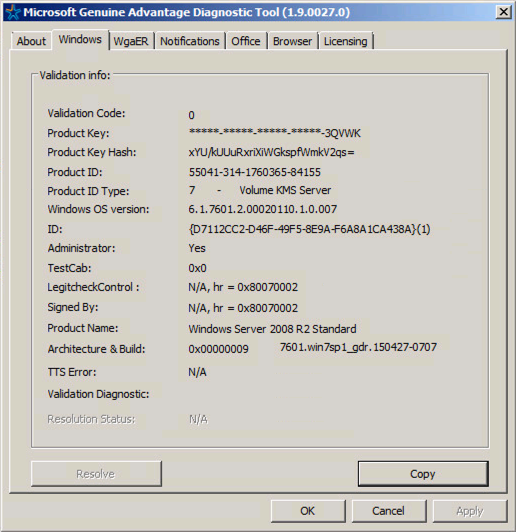The width and height of the screenshot is (516, 532).
Task: Click the Architecture & Build label
Action: [96, 349]
